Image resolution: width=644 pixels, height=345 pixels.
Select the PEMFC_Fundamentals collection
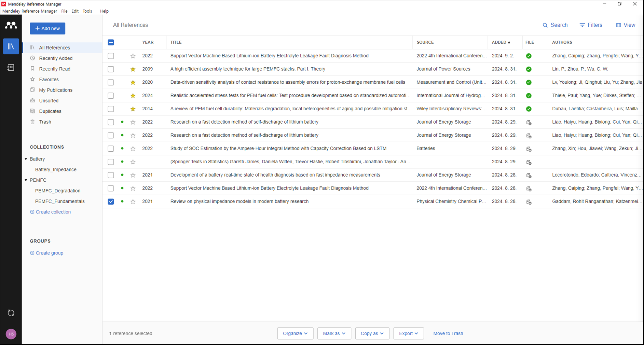coord(60,201)
